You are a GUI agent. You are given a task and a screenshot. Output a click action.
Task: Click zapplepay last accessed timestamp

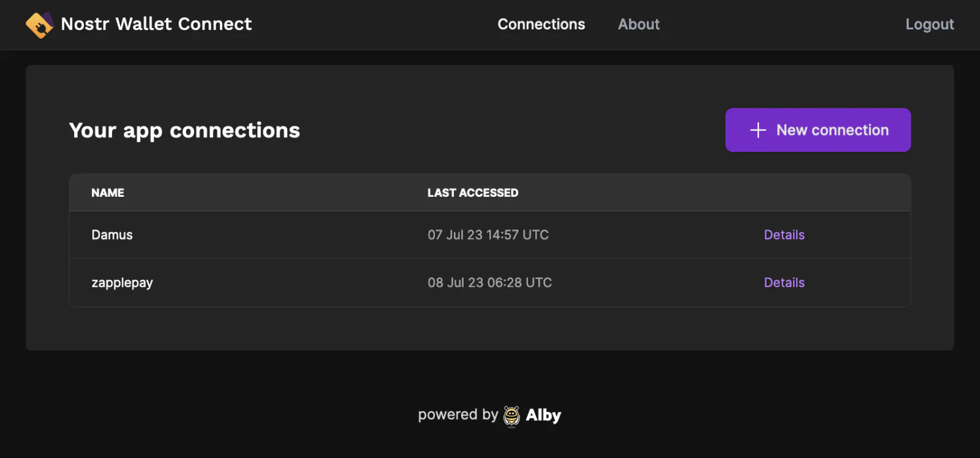[489, 283]
